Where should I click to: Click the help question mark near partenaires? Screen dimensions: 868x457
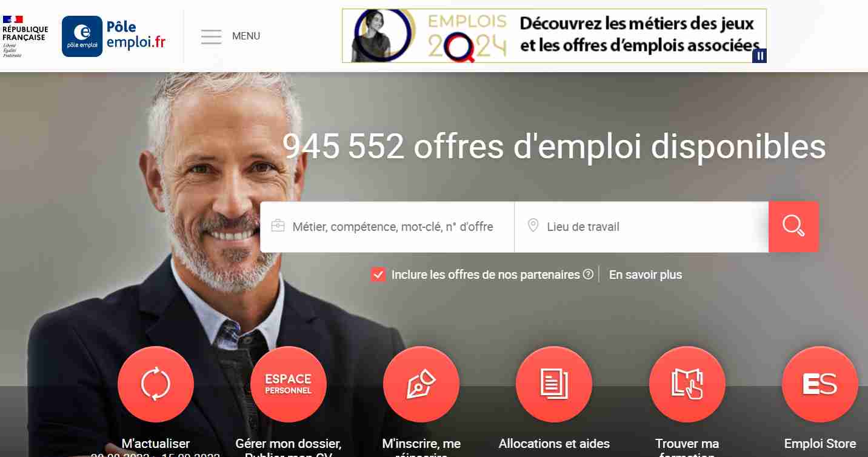pos(588,274)
